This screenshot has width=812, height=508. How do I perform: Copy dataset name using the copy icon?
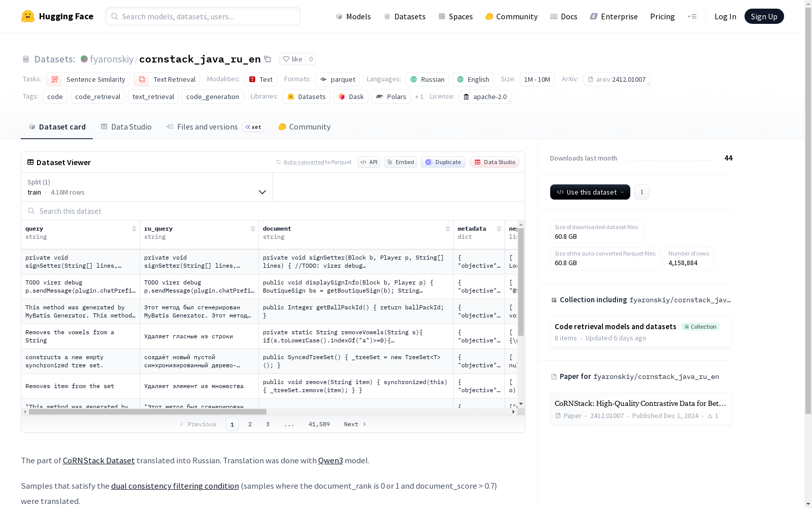[267, 59]
